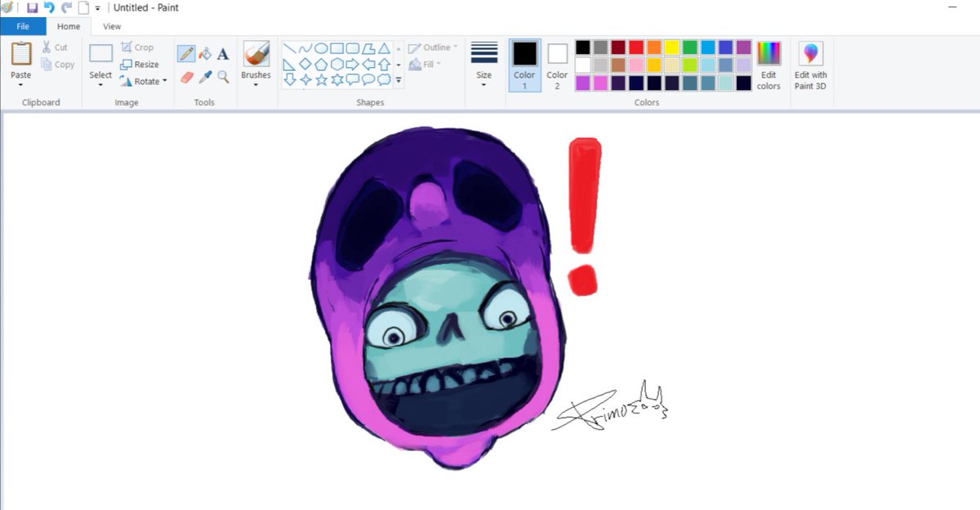Open the Select dropdown arrow
The height and width of the screenshot is (510, 980).
[100, 85]
